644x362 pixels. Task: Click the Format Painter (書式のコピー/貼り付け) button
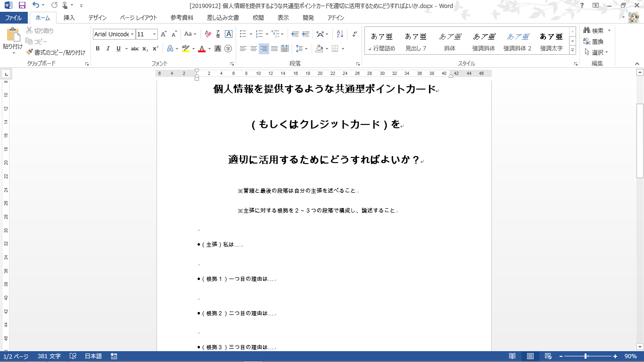click(x=56, y=52)
